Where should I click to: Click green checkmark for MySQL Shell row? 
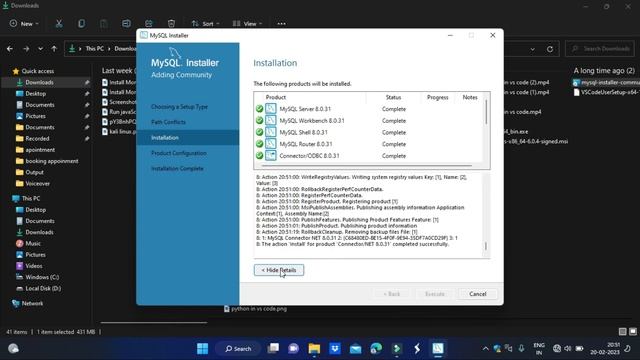(259, 132)
